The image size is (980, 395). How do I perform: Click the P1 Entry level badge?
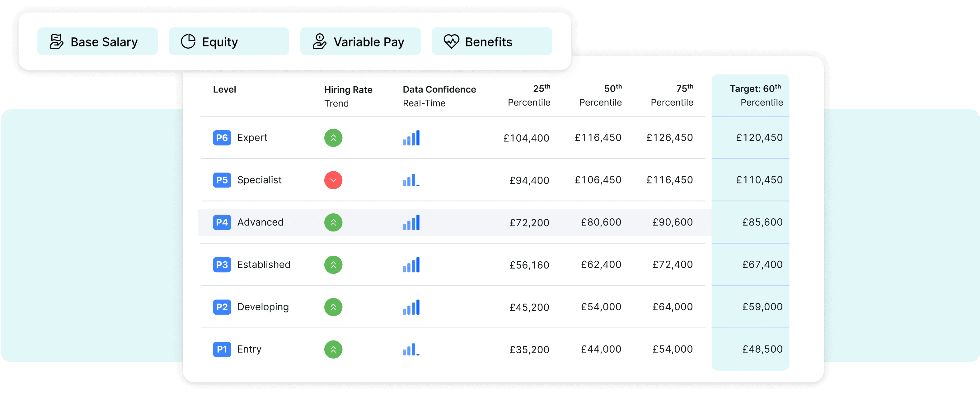pos(222,349)
